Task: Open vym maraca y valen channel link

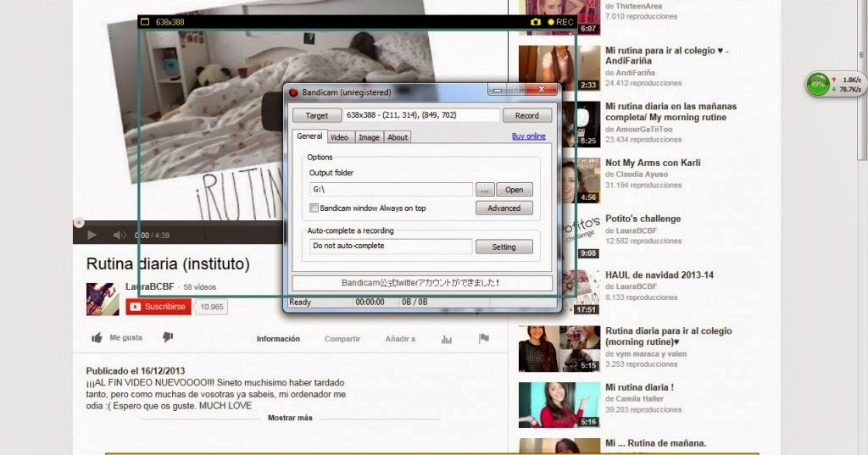Action: tap(651, 353)
